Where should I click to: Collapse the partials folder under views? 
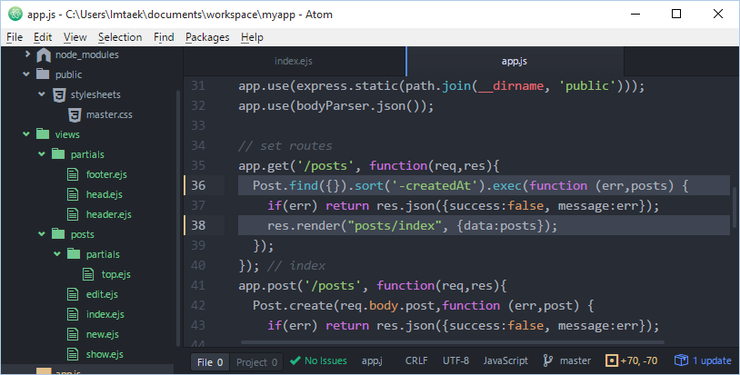42,154
